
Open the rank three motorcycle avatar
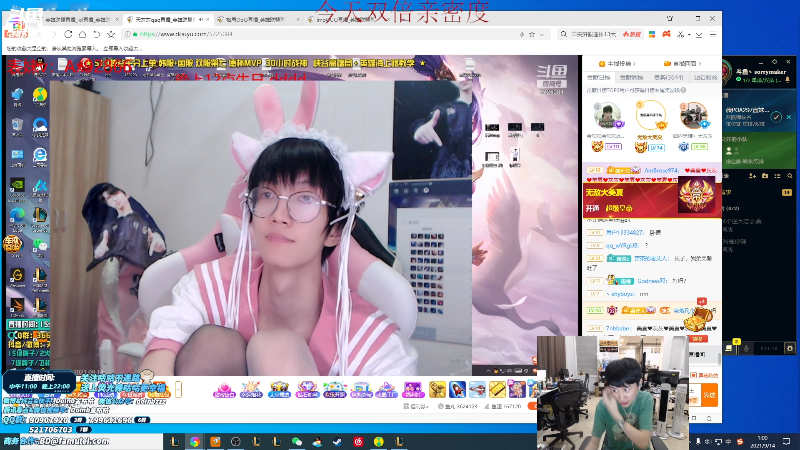694,115
